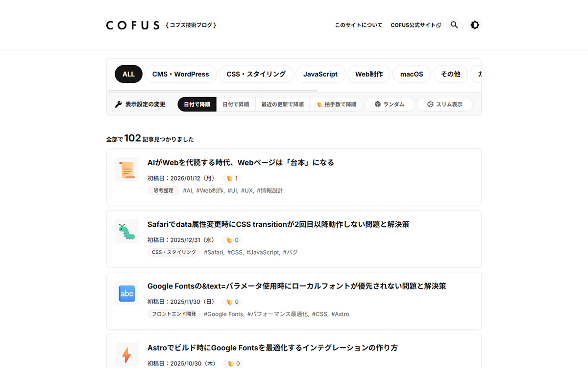Click the #Safari hashtag
The height and width of the screenshot is (368, 588).
214,252
